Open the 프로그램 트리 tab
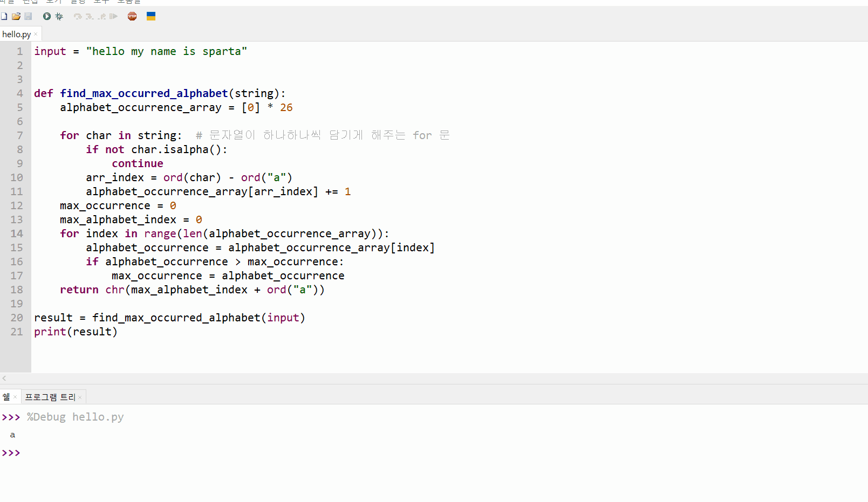Viewport: 868px width, 502px height. [x=50, y=397]
